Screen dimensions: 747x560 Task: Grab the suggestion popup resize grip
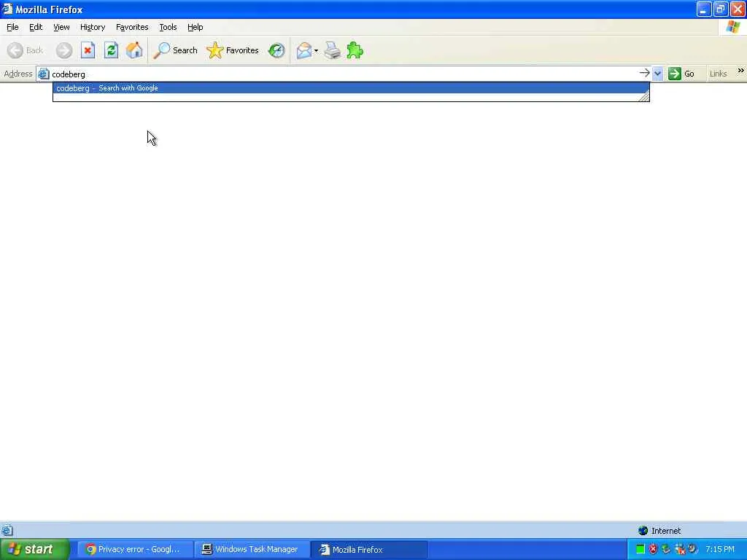(643, 96)
